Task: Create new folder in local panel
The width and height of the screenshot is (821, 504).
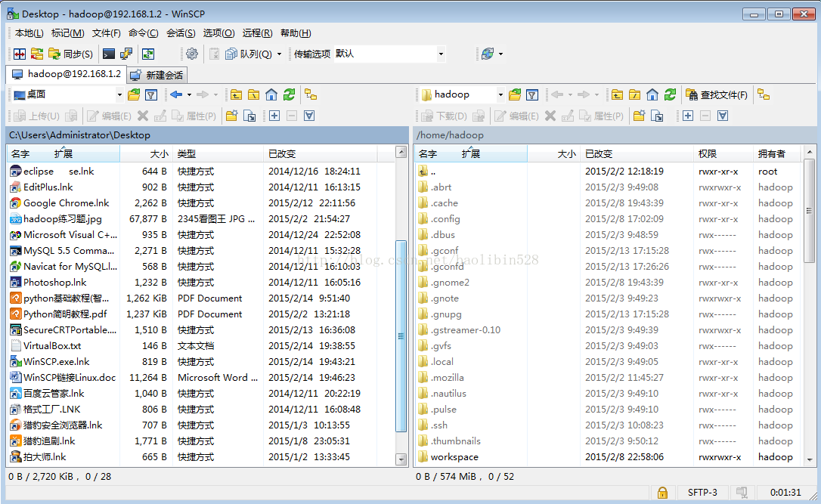Action: [232, 116]
